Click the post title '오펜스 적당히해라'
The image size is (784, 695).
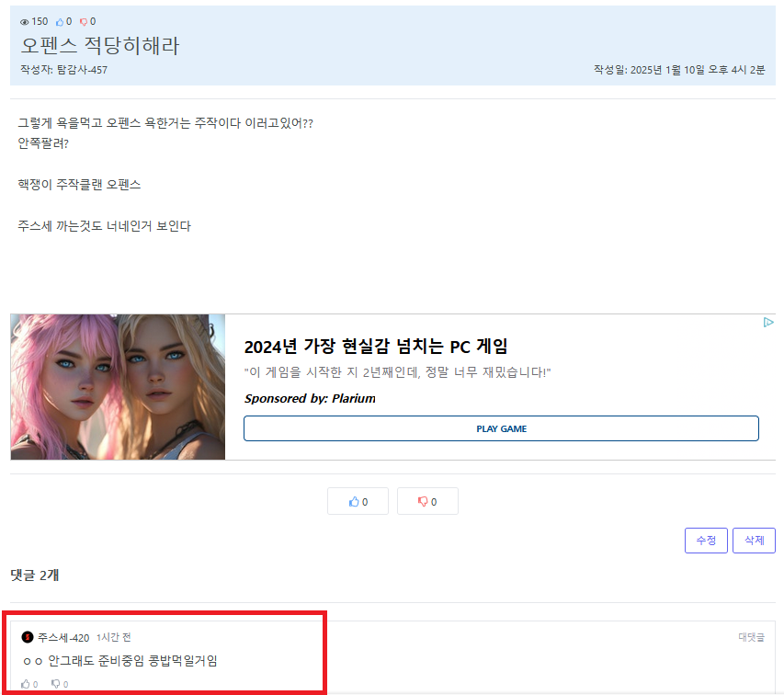(99, 46)
